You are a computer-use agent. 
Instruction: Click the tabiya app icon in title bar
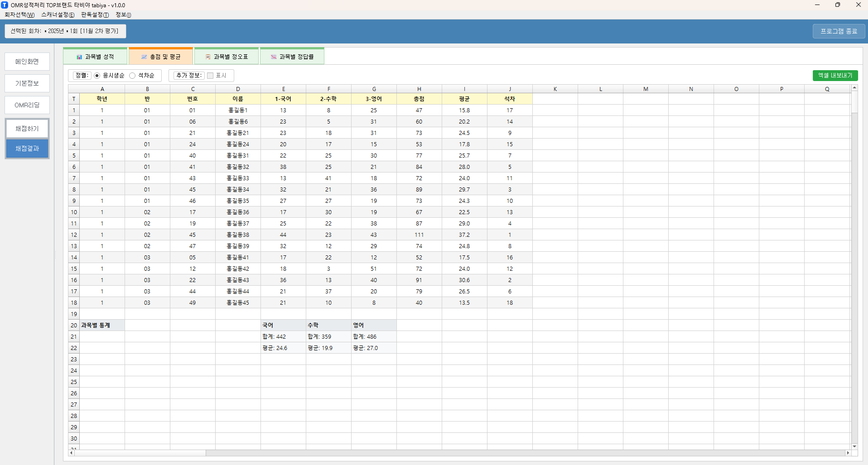[x=5, y=5]
